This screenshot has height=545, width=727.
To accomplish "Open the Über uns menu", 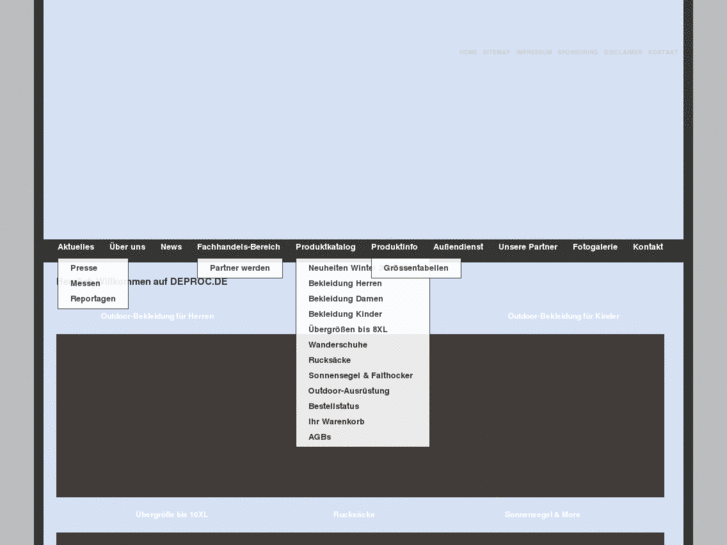I will 128,247.
